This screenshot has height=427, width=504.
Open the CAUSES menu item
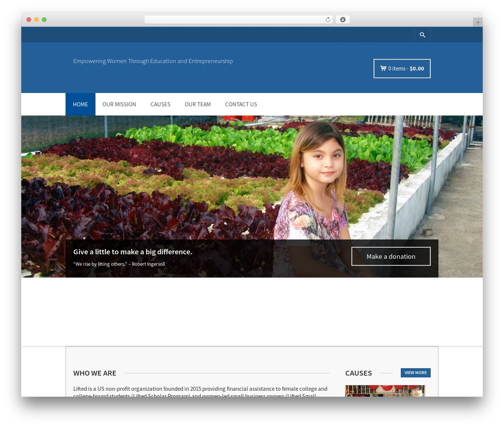[x=160, y=104]
